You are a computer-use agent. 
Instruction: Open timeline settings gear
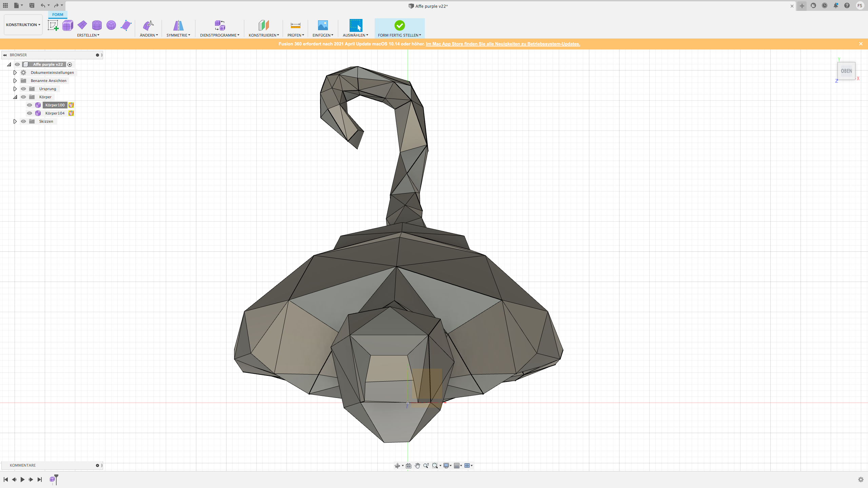point(861,480)
